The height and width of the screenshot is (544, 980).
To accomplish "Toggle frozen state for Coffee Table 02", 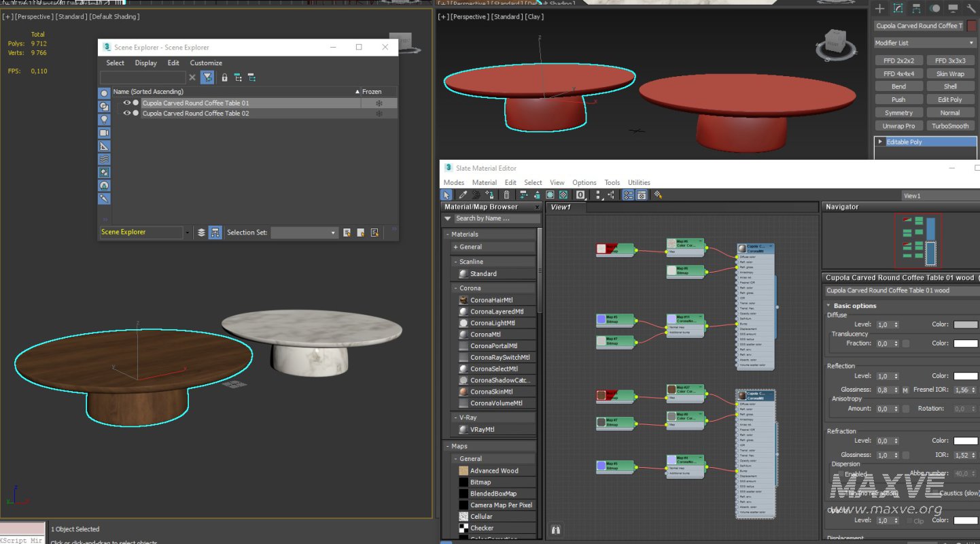I will [x=379, y=114].
